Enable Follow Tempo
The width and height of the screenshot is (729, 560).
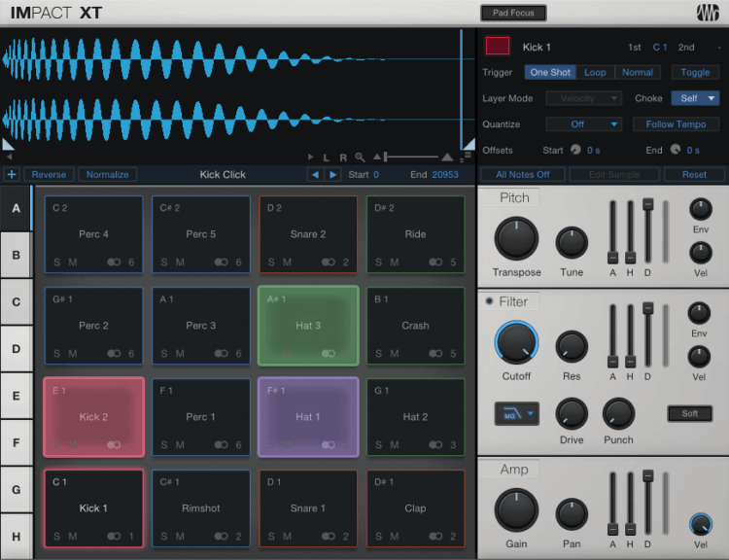coord(676,124)
